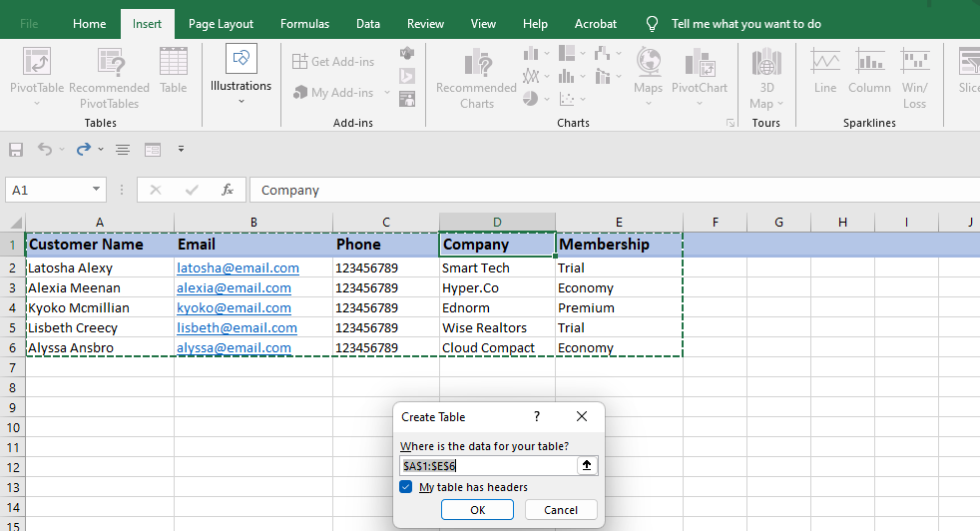Close the Create Table dialog with X
Image resolution: width=980 pixels, height=531 pixels.
point(582,416)
